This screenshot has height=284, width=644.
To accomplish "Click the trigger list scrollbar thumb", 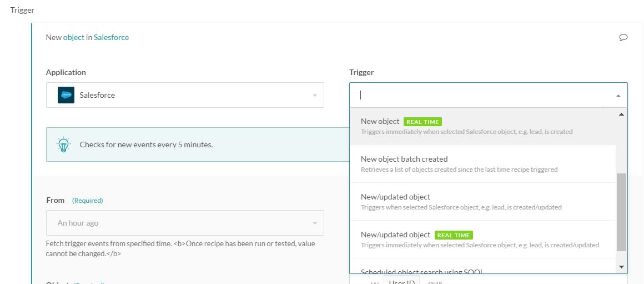I will 621,211.
